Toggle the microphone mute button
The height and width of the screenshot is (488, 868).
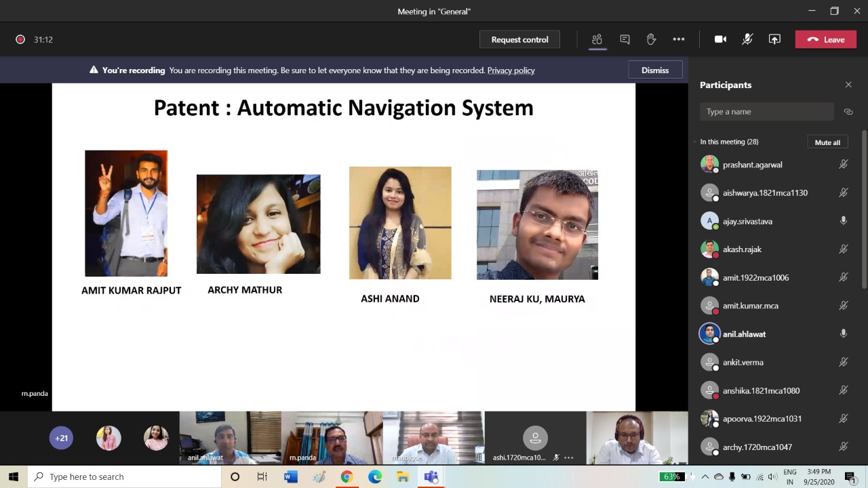(747, 39)
